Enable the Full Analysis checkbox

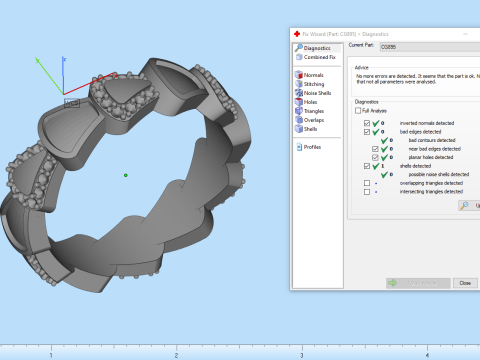pos(358,111)
